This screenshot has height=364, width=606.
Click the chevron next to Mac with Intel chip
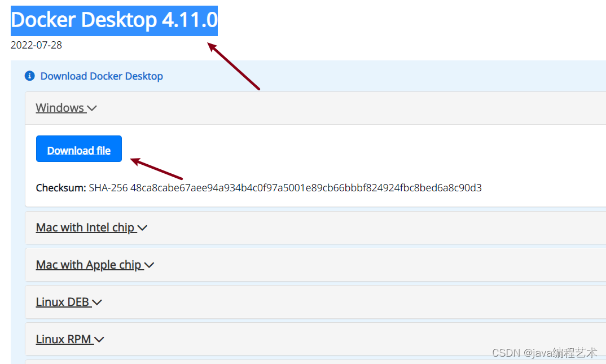[142, 229]
